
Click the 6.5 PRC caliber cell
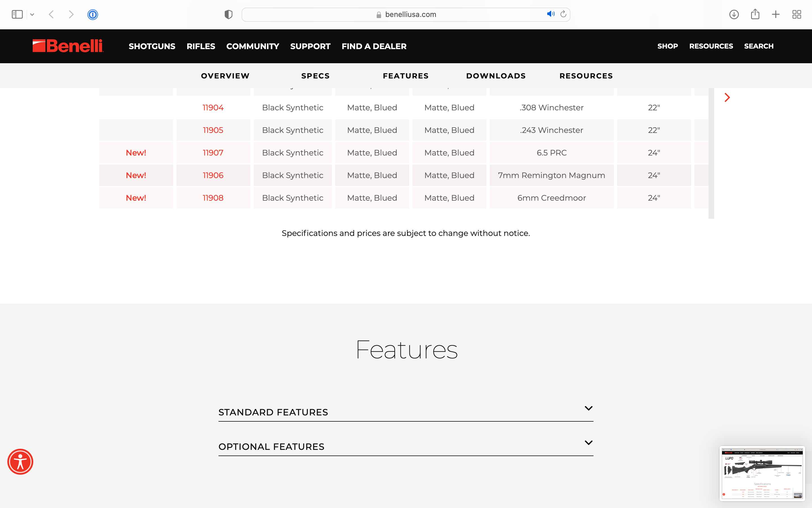point(551,152)
